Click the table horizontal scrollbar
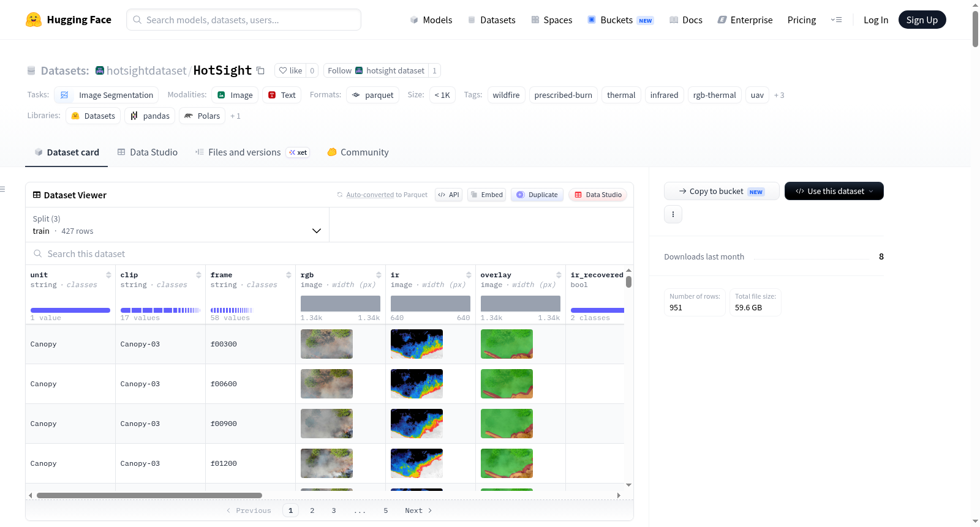The image size is (980, 527). coord(149,495)
